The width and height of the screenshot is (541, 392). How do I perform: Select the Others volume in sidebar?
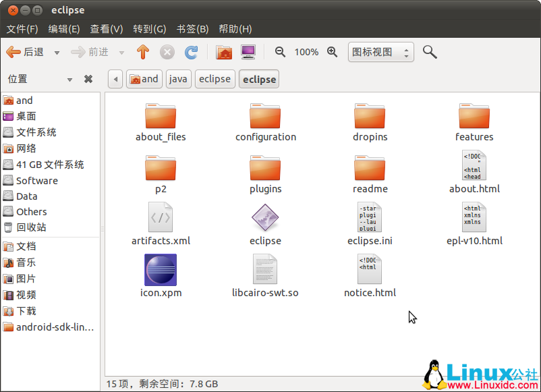[51, 212]
